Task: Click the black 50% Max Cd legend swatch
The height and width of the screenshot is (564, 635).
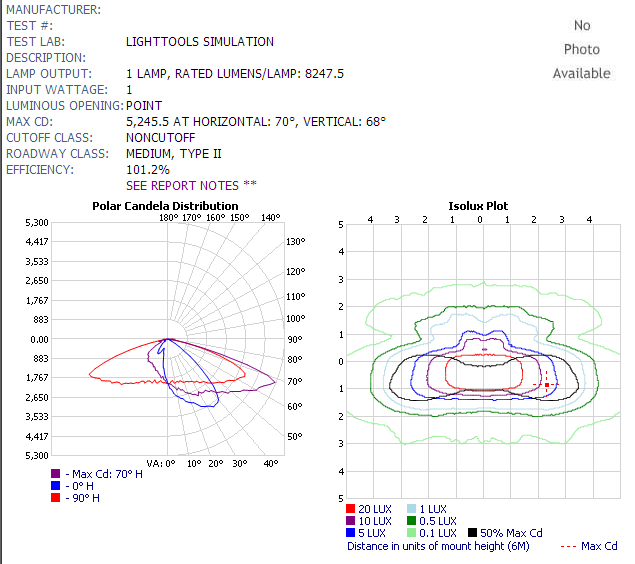Action: (473, 533)
